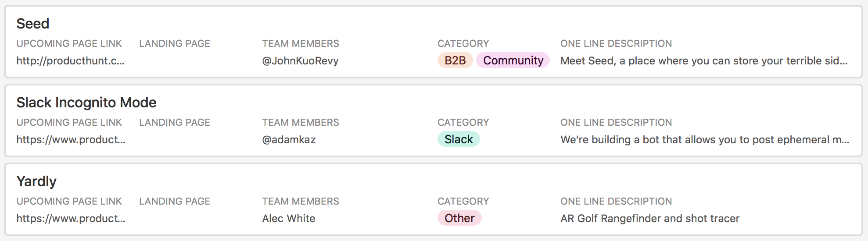Select the pink Other category tag
This screenshot has height=241, width=868.
[459, 218]
